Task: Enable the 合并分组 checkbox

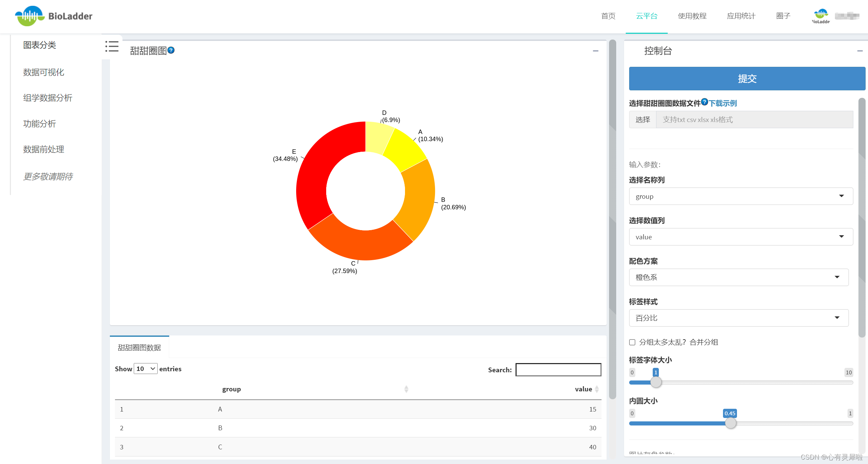Action: [632, 342]
